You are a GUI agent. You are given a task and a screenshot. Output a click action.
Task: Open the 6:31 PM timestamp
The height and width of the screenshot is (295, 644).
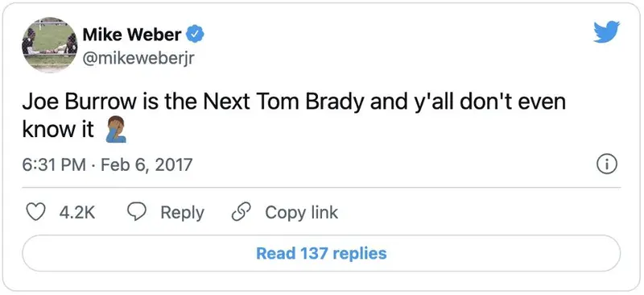coord(54,165)
